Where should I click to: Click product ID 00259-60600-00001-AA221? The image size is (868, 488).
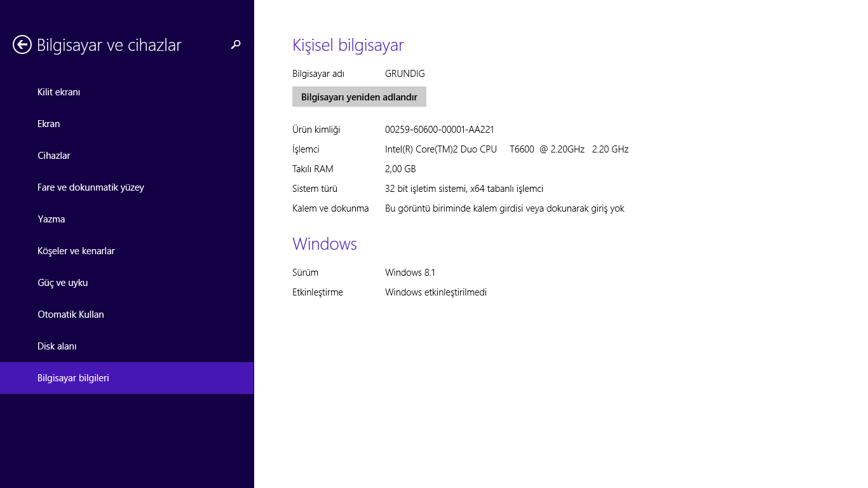pos(440,130)
